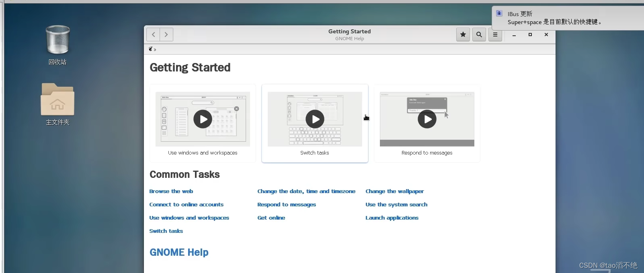644x273 pixels.
Task: Open the Browse the web link
Action: point(171,192)
